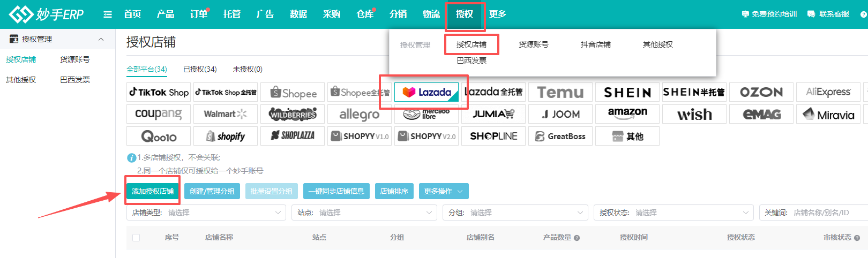Click the Walmart platform logo
868x258 pixels.
point(226,113)
